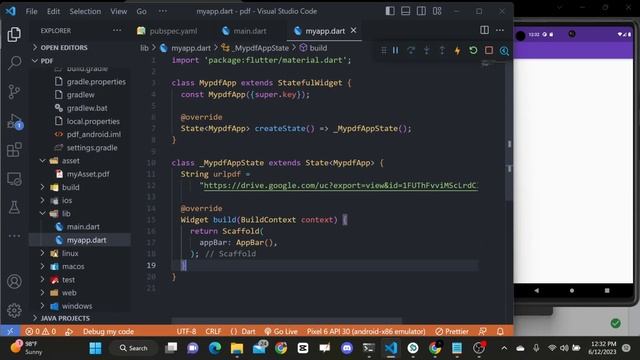Screen dimensions: 640x360
Task: Open the remote window indicator
Action: pos(10,331)
